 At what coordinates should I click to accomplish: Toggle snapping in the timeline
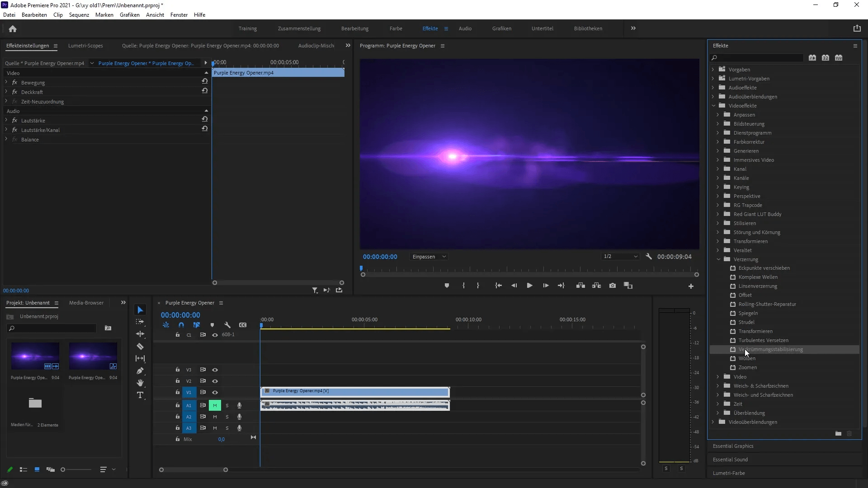[181, 325]
